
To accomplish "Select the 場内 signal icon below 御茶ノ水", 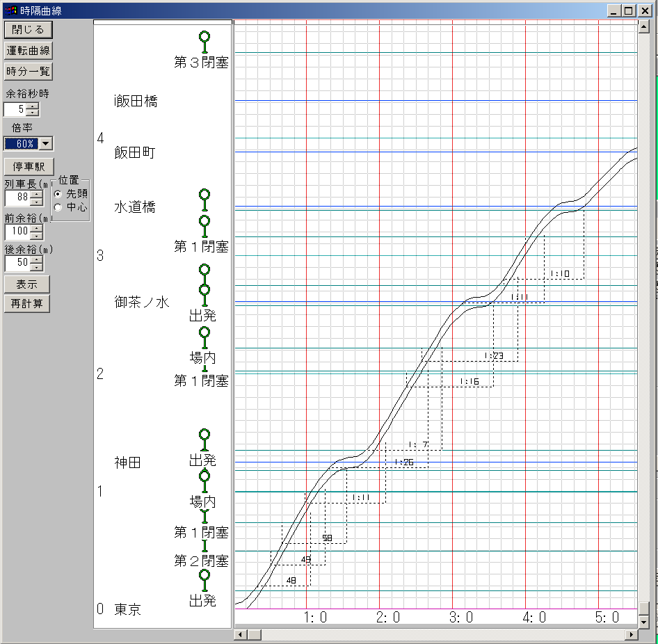I will pyautogui.click(x=204, y=338).
